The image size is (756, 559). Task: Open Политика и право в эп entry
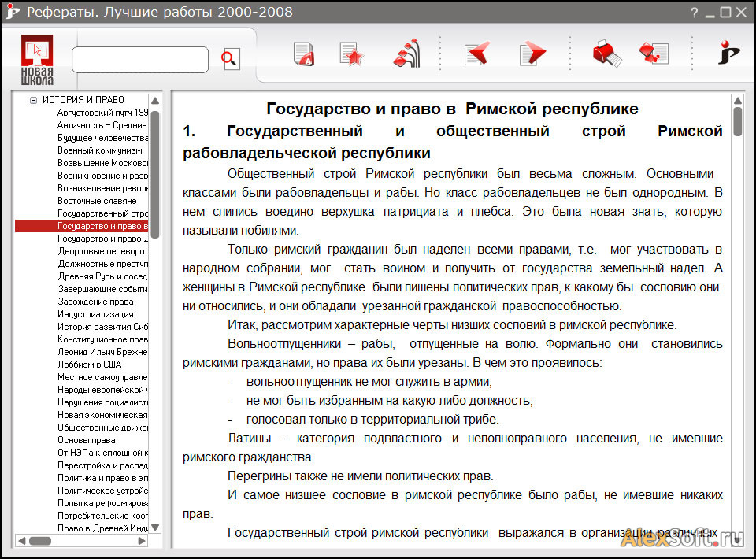coord(102,478)
